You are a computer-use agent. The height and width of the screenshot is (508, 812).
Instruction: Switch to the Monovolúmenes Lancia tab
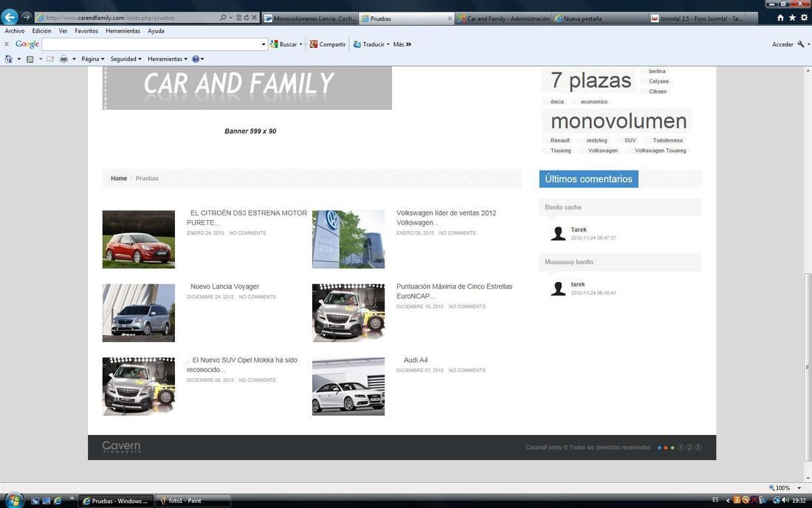coord(310,18)
